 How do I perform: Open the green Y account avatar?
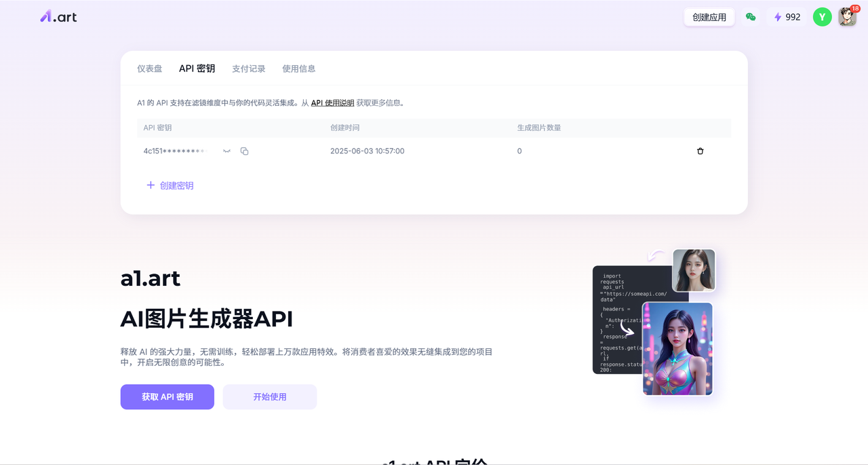[823, 17]
